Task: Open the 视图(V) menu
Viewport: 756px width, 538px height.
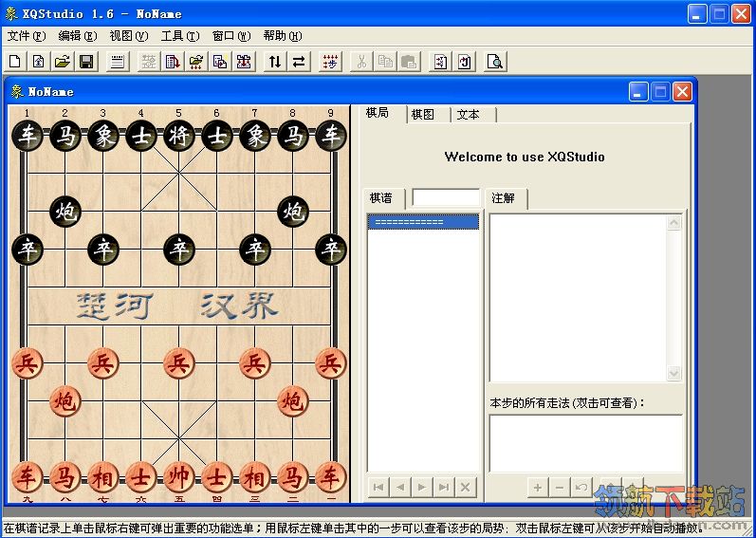Action: [x=129, y=36]
